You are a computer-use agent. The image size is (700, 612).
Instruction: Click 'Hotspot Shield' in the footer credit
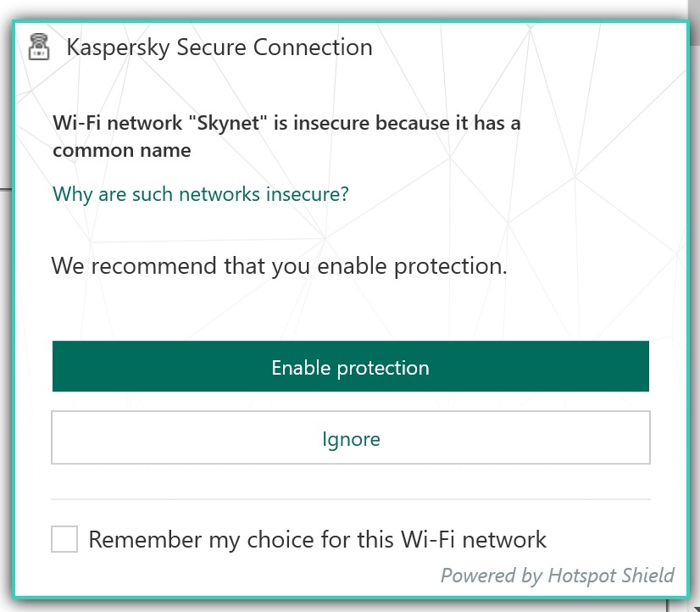pyautogui.click(x=610, y=576)
